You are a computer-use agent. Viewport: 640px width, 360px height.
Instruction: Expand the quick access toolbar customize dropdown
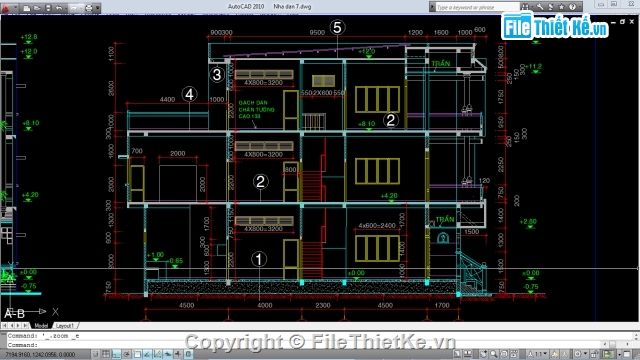tap(97, 8)
